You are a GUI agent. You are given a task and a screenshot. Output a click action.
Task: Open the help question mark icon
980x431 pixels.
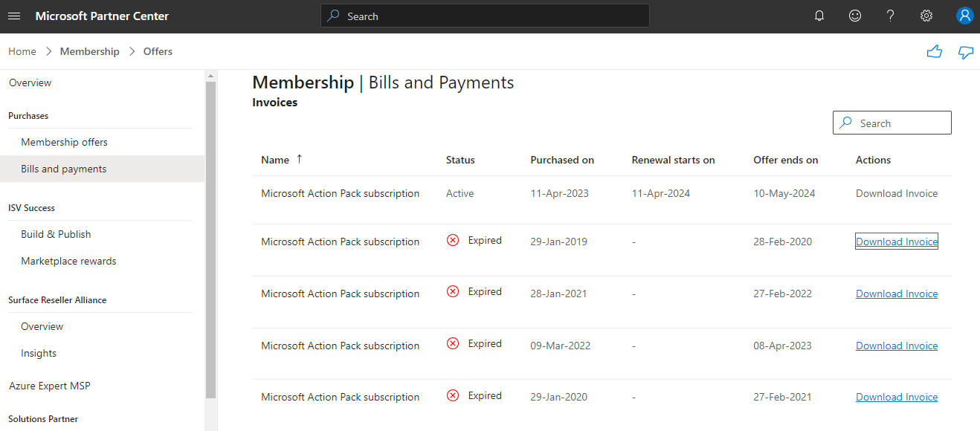coord(891,16)
